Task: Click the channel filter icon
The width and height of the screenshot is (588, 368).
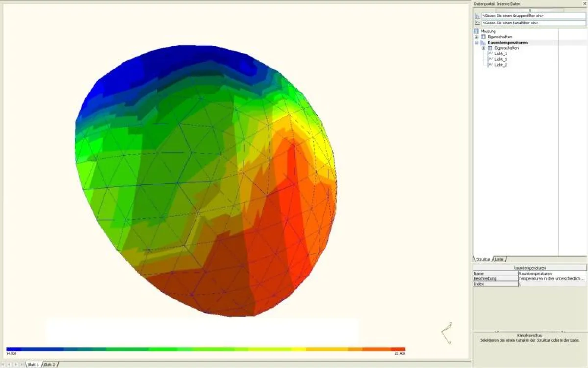Action: point(477,23)
